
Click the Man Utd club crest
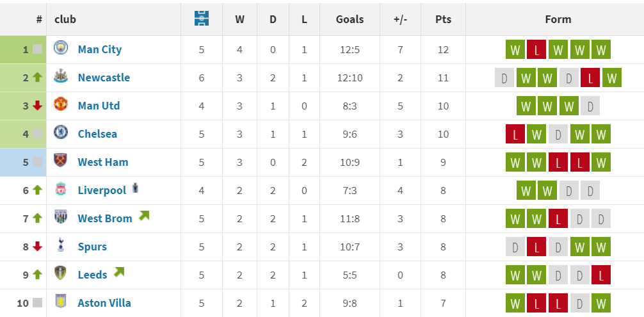click(x=61, y=105)
